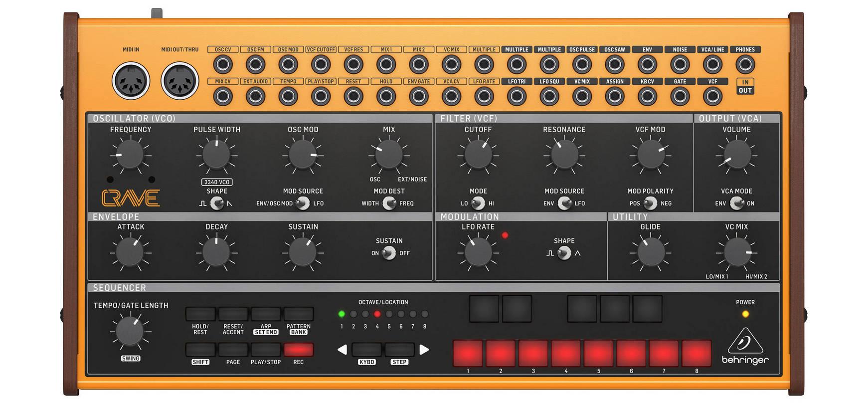The height and width of the screenshot is (404, 868).
Task: Click the PULSE WIDTH knob
Action: coord(216,154)
